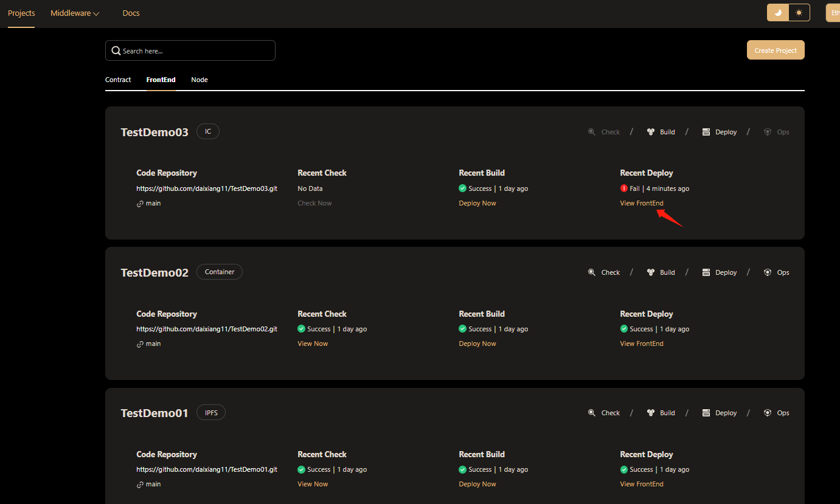Screen dimensions: 840x504
Task: Click branch link icon of TestDemo03
Action: [x=140, y=204]
